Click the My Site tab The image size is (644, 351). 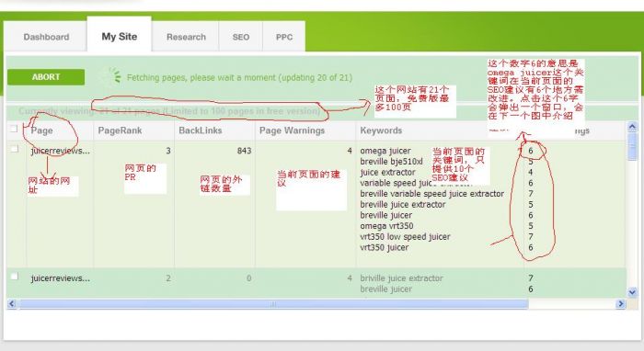click(120, 36)
